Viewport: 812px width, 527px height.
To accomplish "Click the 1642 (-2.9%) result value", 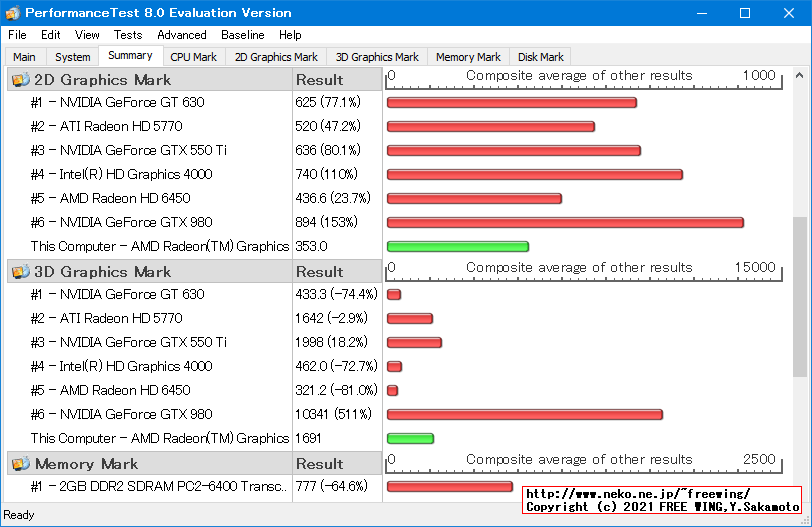I will (x=331, y=318).
